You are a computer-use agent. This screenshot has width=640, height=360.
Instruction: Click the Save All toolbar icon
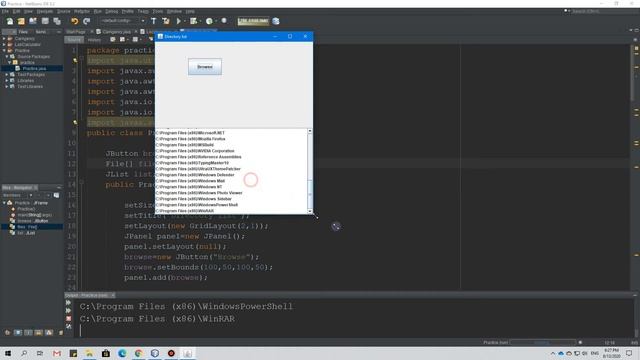[x=57, y=21]
